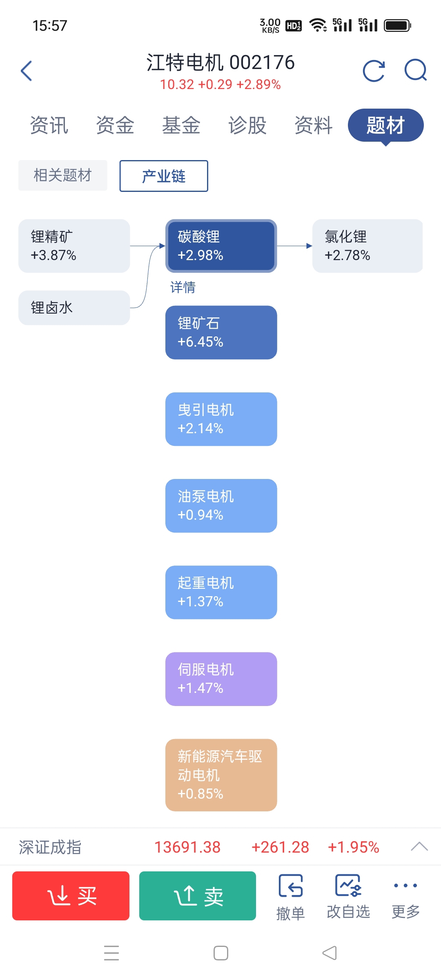Select the 产业链 view toggle
441x980 pixels.
click(x=164, y=176)
